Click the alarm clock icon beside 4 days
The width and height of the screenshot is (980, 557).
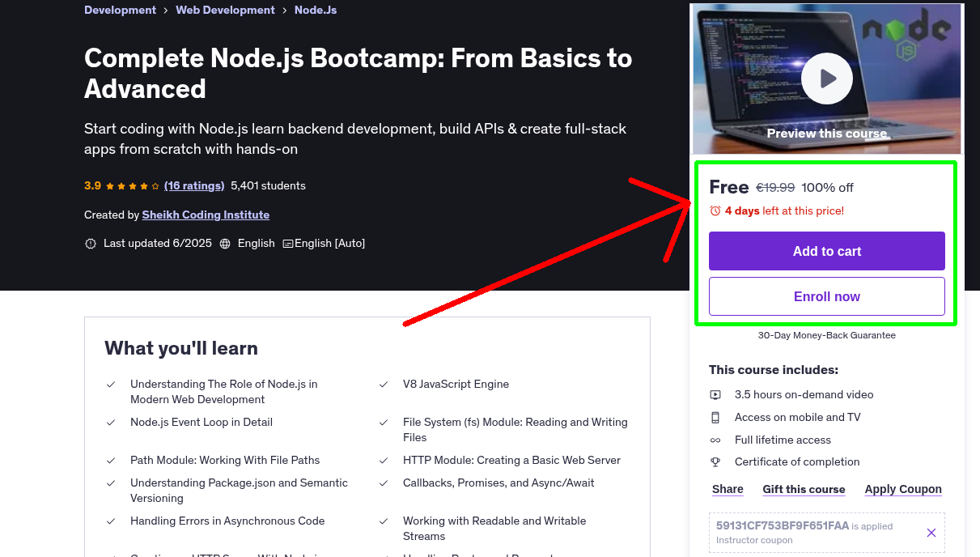pos(715,210)
